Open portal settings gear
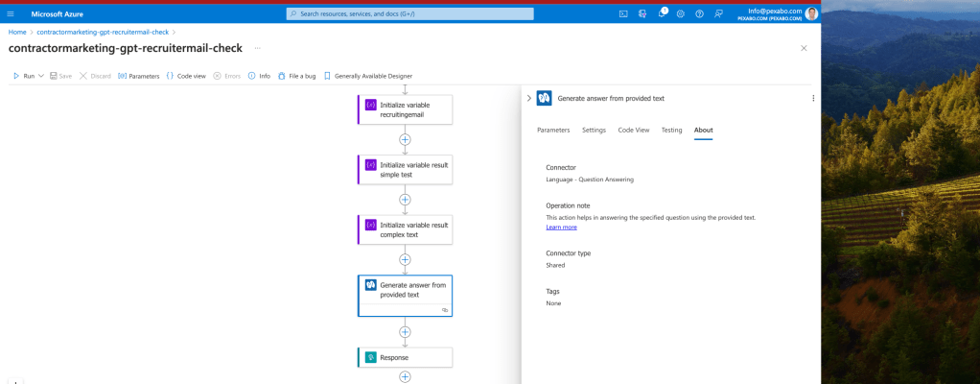The image size is (980, 384). (x=681, y=13)
